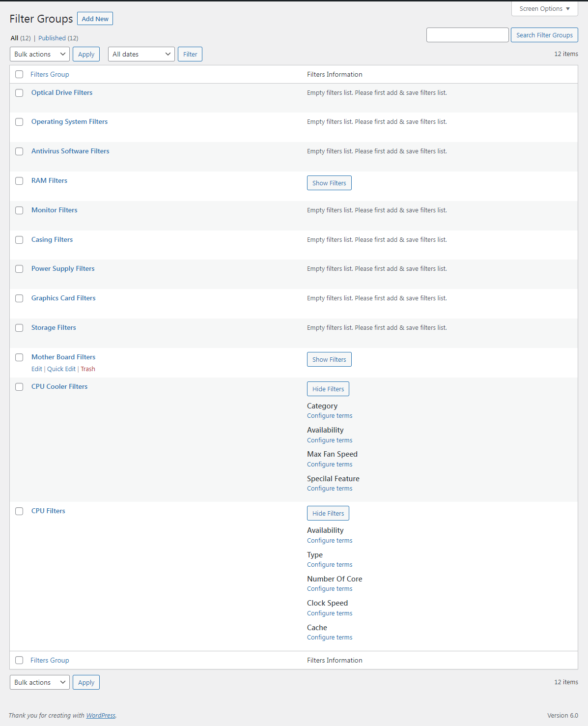
Task: Click the Add New button
Action: coord(95,19)
